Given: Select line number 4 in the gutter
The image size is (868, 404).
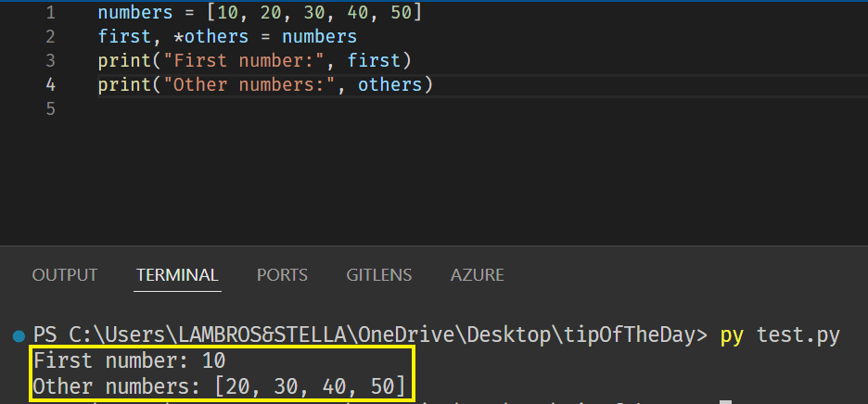Looking at the screenshot, I should [49, 85].
